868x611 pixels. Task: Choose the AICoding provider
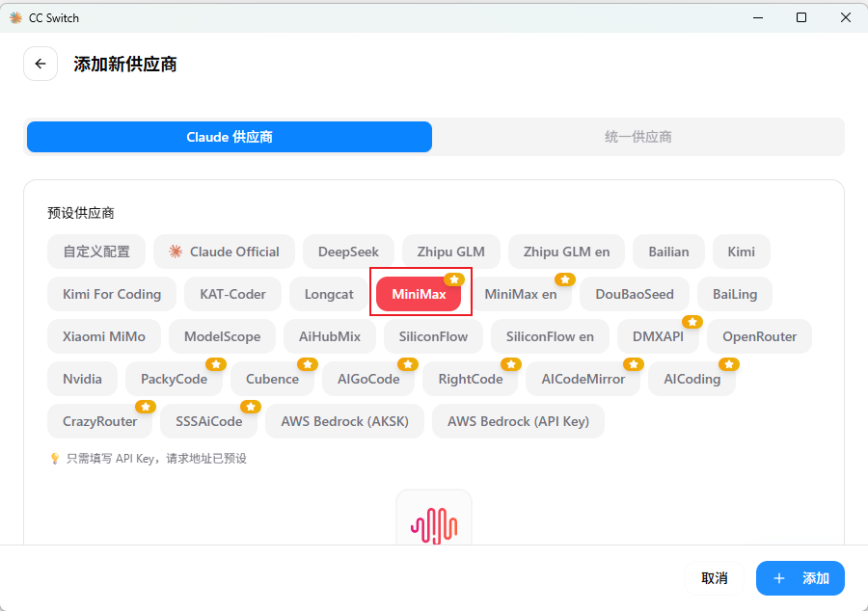[x=692, y=379]
